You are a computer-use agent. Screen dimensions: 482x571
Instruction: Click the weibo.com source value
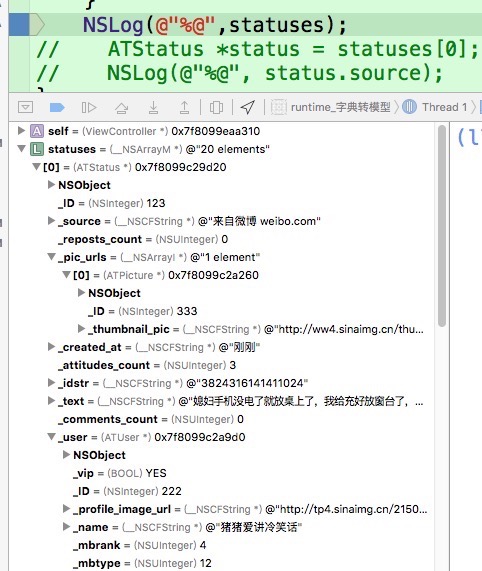(x=259, y=221)
